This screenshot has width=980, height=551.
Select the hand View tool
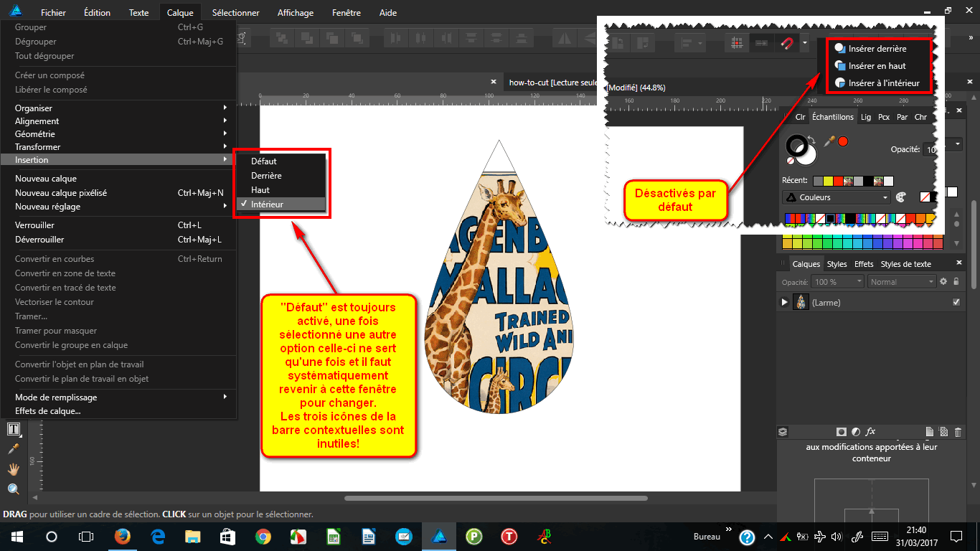tap(13, 469)
